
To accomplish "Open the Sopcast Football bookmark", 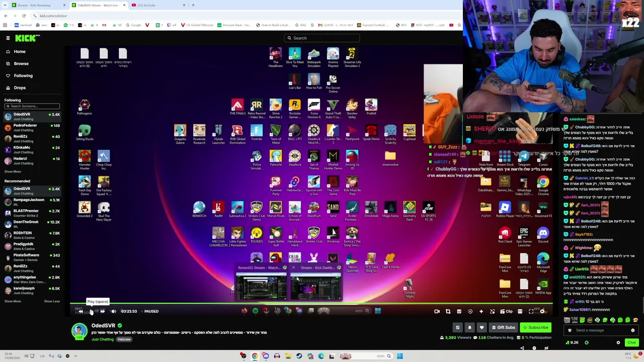I will (373, 25).
